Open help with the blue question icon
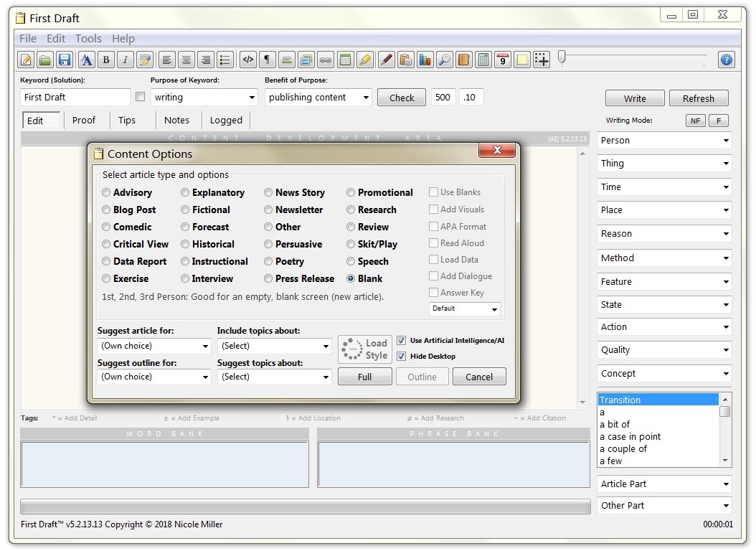This screenshot has height=551, width=756. 727,60
